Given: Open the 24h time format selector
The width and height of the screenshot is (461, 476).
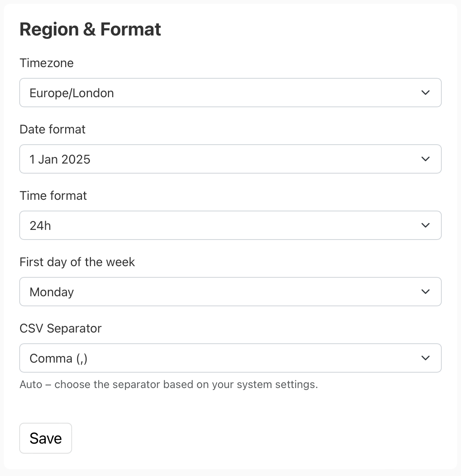Looking at the screenshot, I should (230, 225).
